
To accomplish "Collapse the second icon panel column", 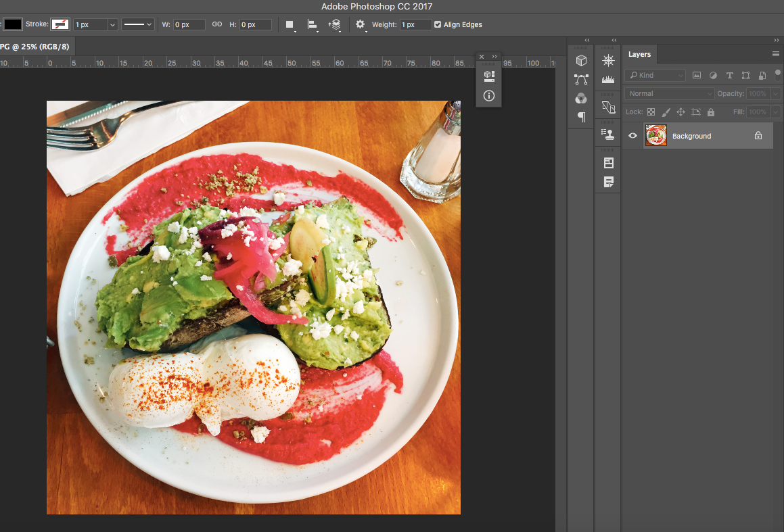I will [614, 40].
